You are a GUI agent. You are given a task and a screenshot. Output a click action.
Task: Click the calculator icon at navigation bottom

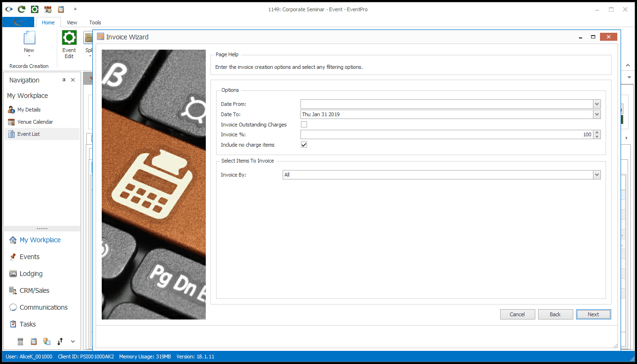coord(21,342)
